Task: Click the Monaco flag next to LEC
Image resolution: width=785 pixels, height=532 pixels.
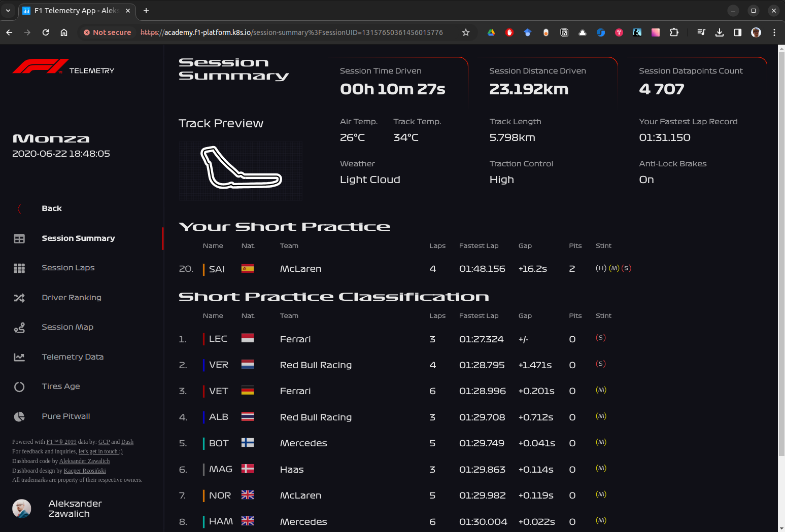Action: (248, 338)
